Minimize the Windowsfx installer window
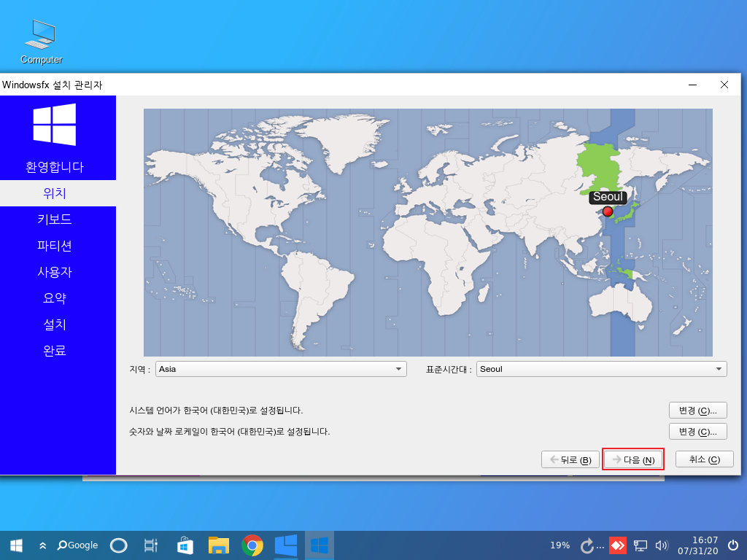747x560 pixels. tap(693, 85)
